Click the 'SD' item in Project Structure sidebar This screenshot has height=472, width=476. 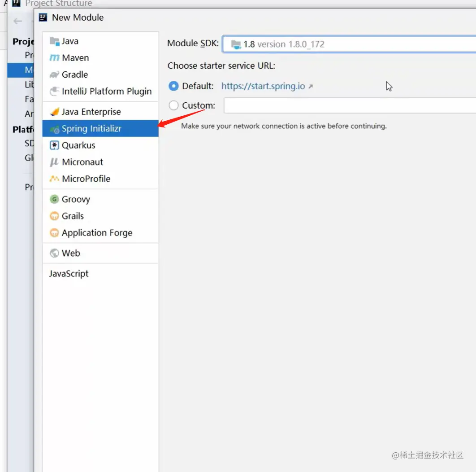pyautogui.click(x=29, y=143)
